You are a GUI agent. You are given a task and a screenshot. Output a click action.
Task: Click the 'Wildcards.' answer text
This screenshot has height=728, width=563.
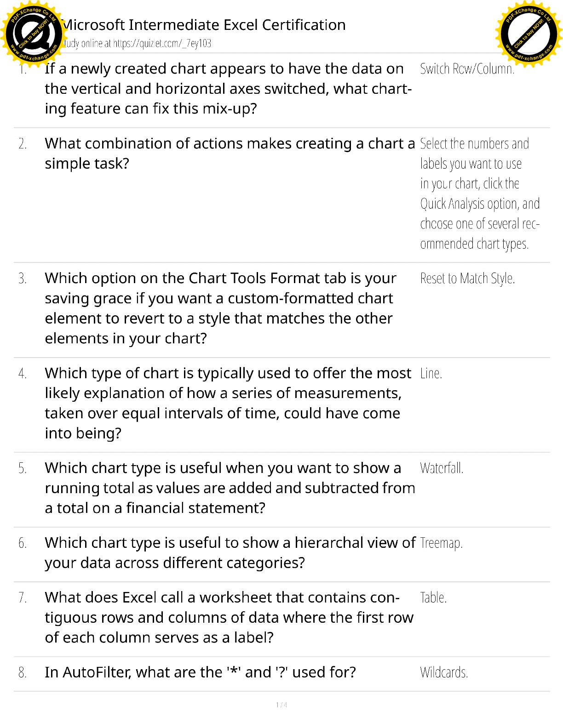tap(444, 673)
